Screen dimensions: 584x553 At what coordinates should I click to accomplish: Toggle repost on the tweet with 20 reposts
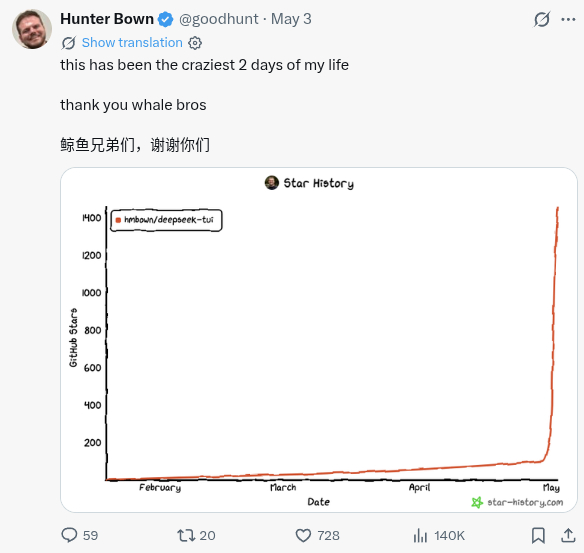tap(186, 535)
